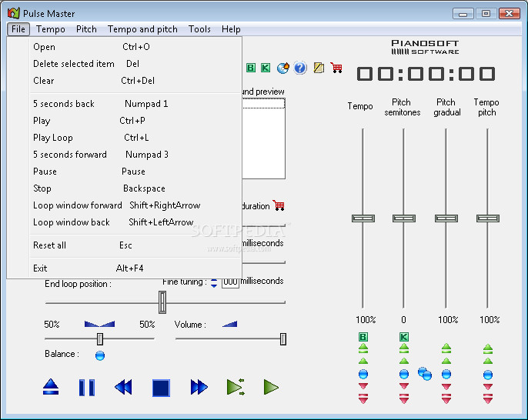Click Tempo pitch small increase green arrow
528x420 pixels.
[488, 362]
